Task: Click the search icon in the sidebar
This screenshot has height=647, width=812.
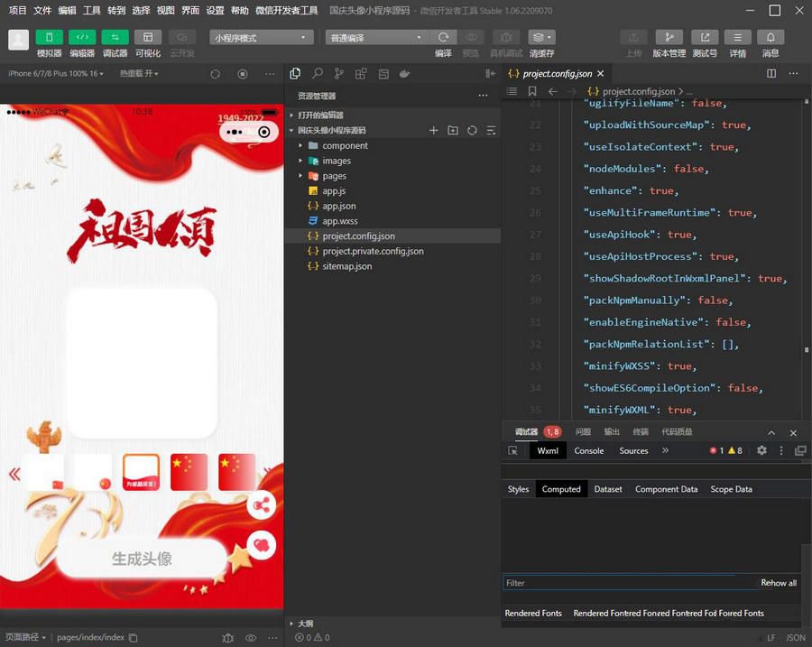Action: [x=318, y=74]
